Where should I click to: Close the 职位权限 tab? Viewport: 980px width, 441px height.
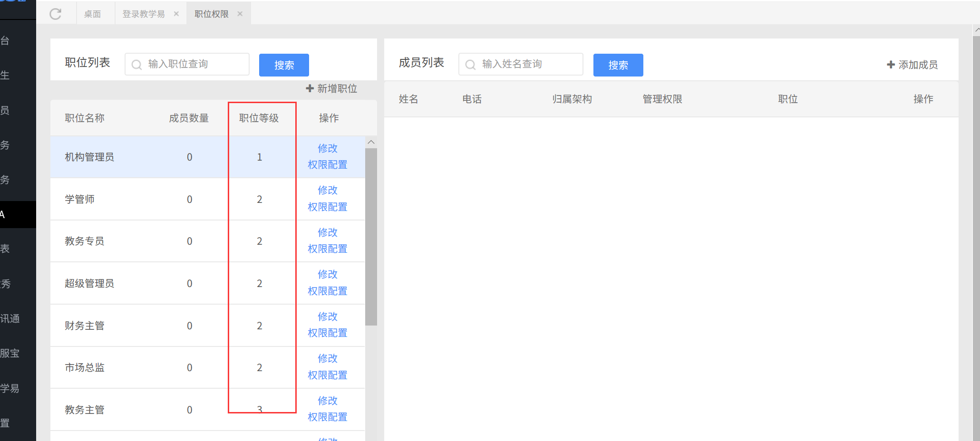coord(240,14)
